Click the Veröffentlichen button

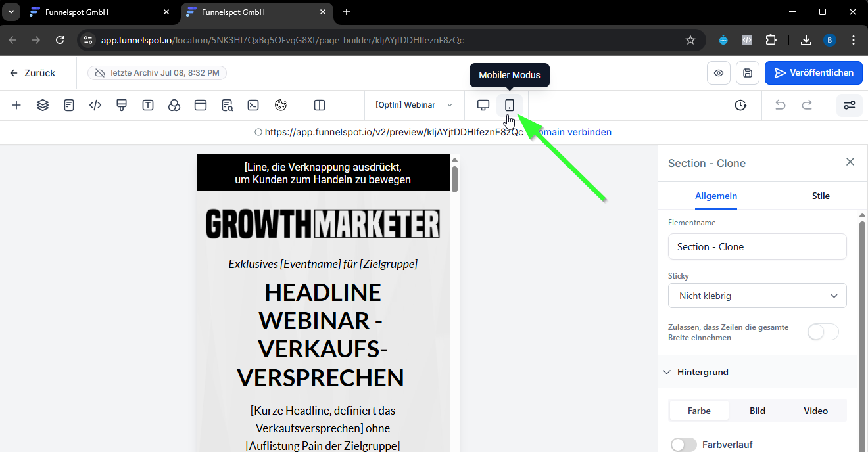813,73
